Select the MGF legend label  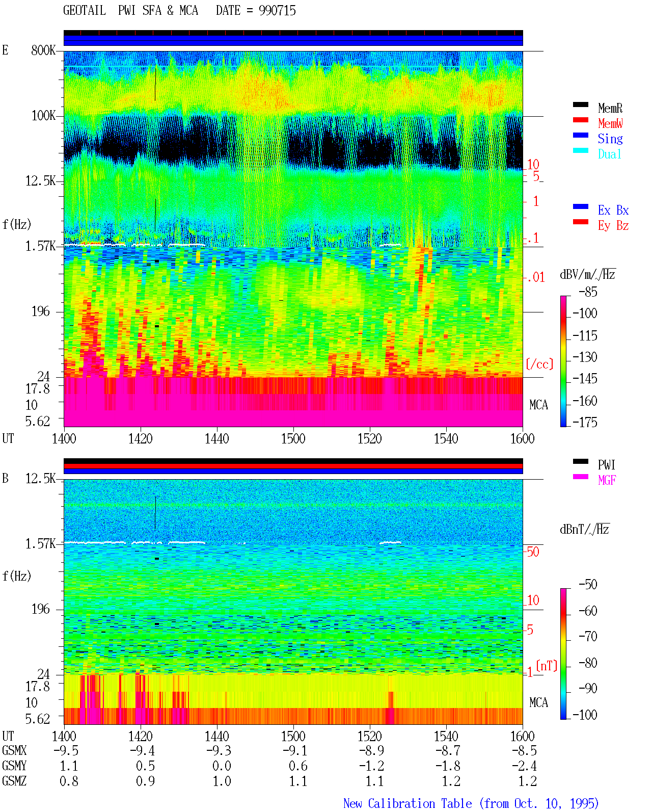607,480
